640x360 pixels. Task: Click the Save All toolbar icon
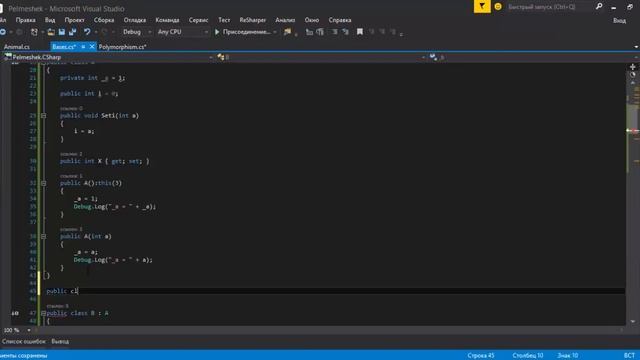coord(73,32)
